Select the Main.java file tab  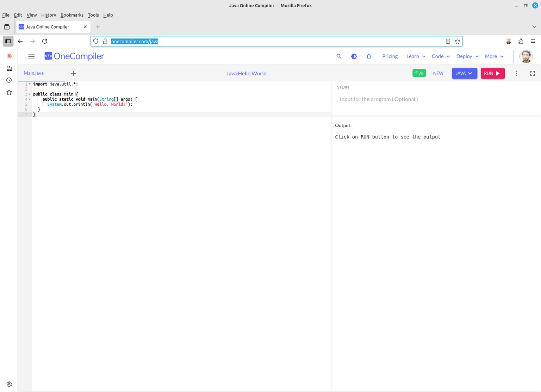(x=34, y=73)
